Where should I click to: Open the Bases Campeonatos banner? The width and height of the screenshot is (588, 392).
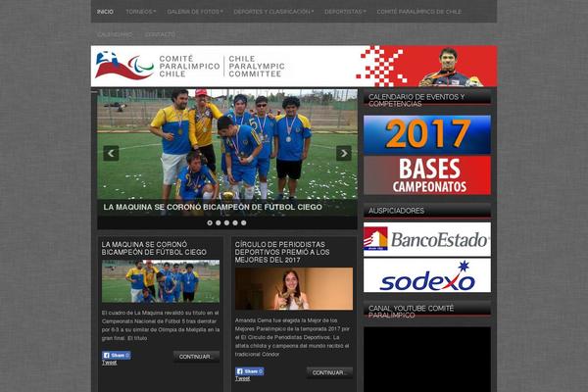(x=427, y=175)
